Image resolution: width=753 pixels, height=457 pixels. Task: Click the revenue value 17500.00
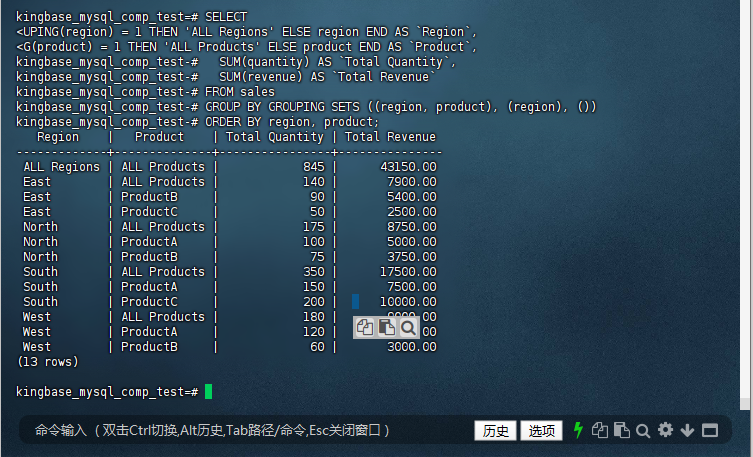point(408,272)
